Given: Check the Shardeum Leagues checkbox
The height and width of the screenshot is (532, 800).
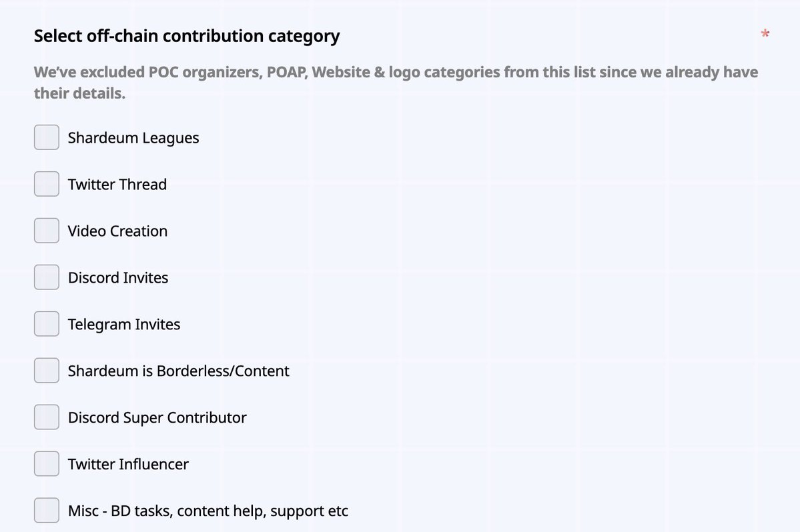Looking at the screenshot, I should click(47, 137).
